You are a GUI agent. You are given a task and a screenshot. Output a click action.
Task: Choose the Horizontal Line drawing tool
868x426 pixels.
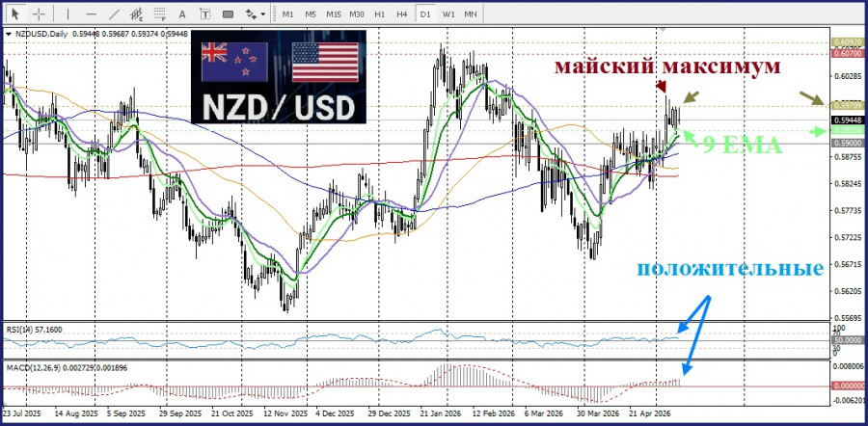tap(92, 13)
